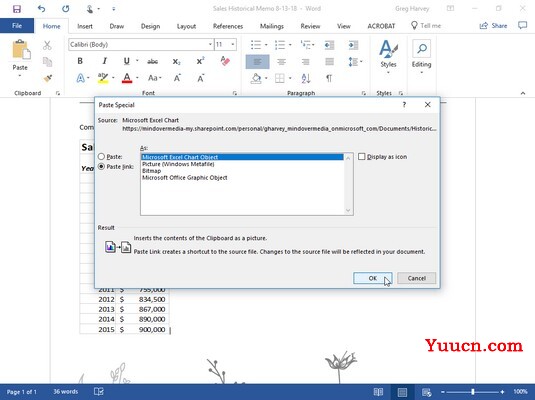Screen dimensions: 535x400
Task: Switch to the Design tab
Action: pos(150,26)
